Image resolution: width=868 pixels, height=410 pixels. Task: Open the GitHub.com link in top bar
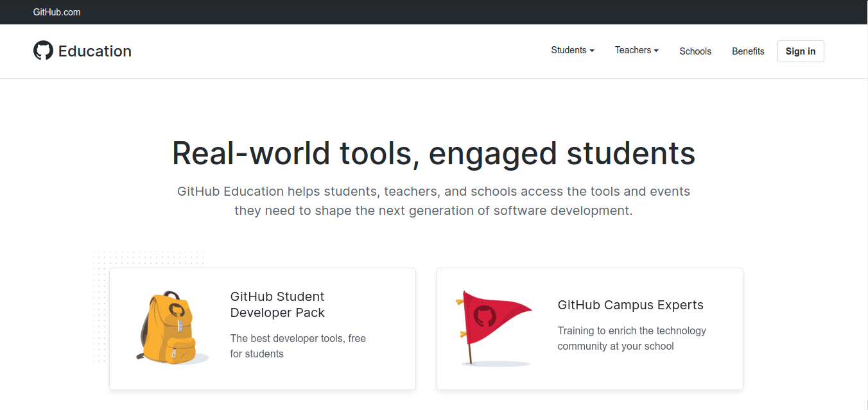pos(57,12)
